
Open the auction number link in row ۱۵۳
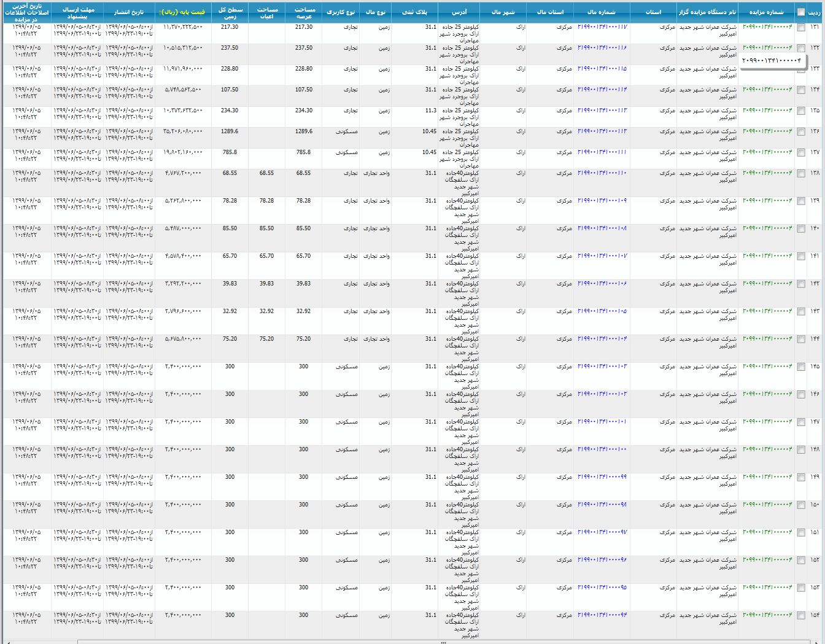(x=767, y=588)
